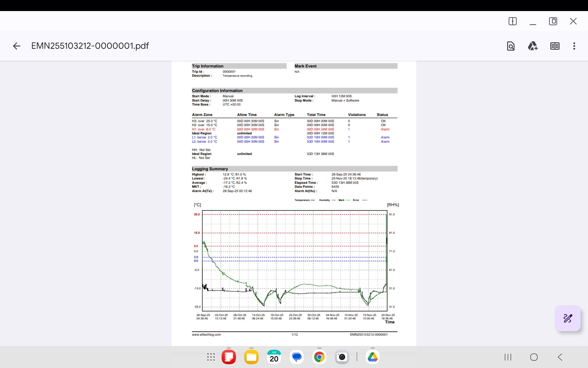Go back with the arrow icon
Viewport: 588px width, 368px height.
17,46
